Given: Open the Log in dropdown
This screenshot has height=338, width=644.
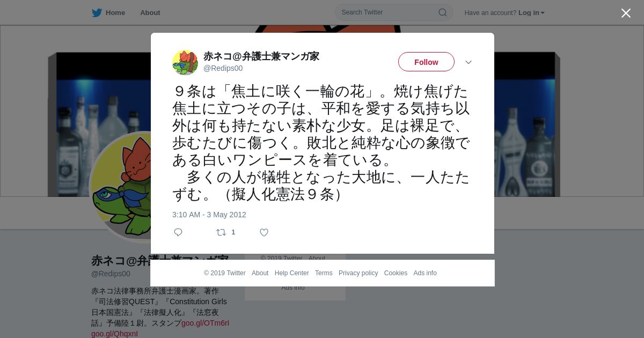Looking at the screenshot, I should pyautogui.click(x=531, y=13).
